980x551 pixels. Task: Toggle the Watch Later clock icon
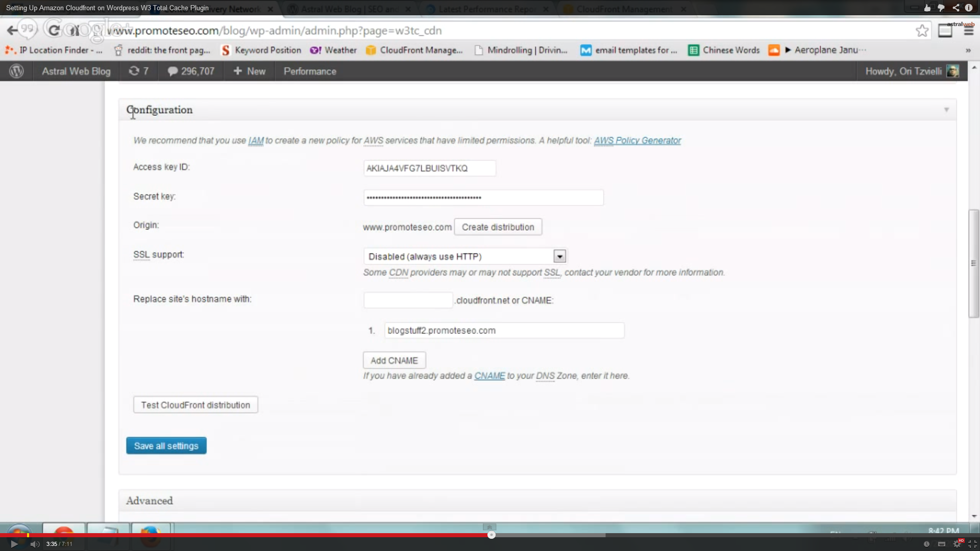926,544
